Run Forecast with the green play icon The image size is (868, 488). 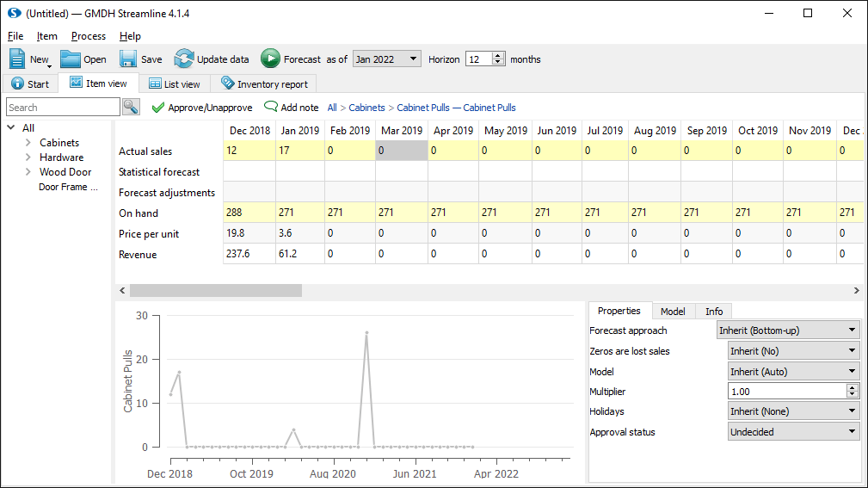(270, 59)
